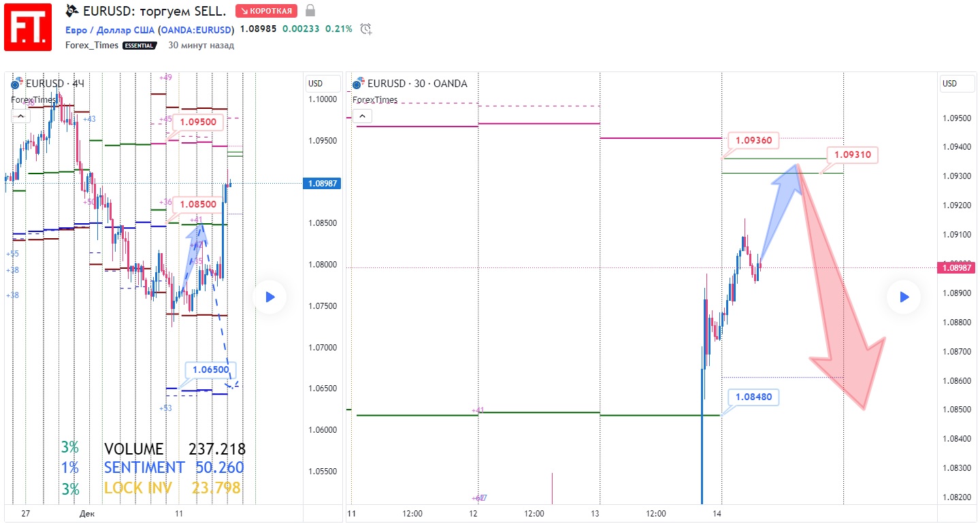Collapse the legend on the 30 OANDA chart
Screen dimensions: 980x526
pos(362,116)
